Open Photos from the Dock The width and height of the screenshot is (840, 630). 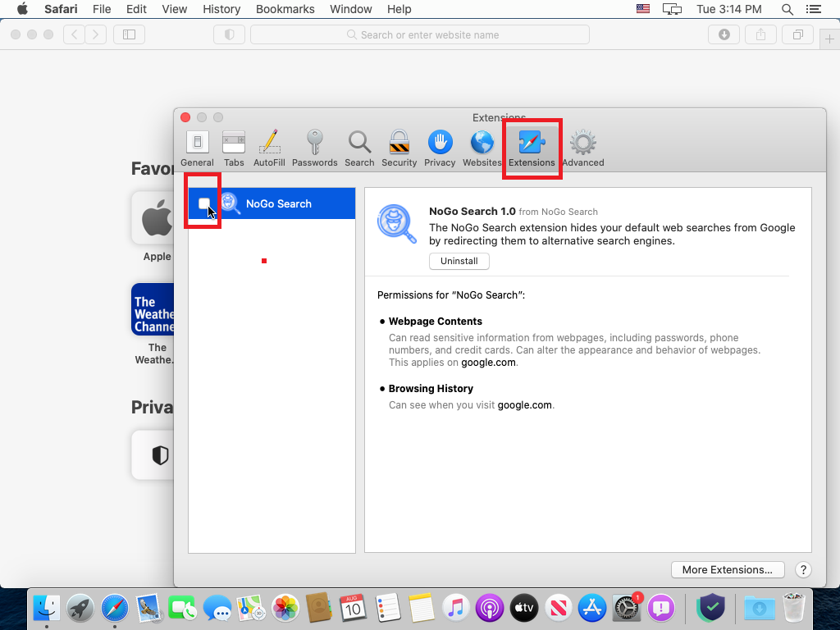coord(285,609)
